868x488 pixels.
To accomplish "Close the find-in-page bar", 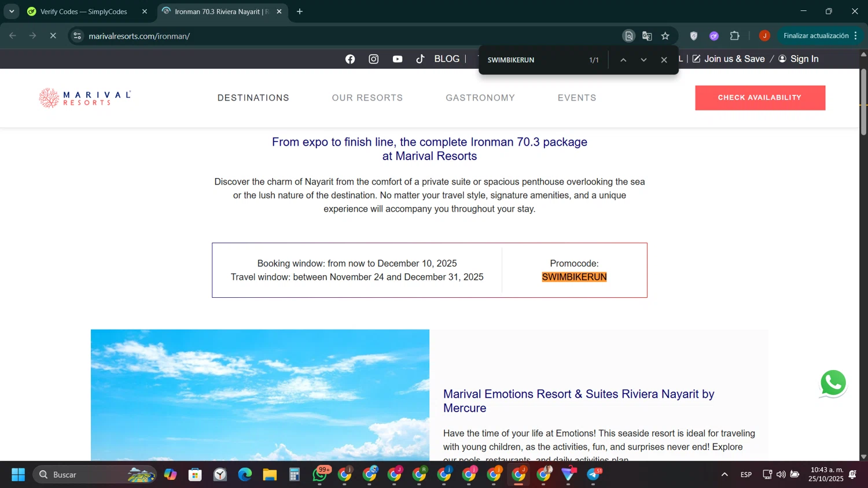I will point(664,60).
